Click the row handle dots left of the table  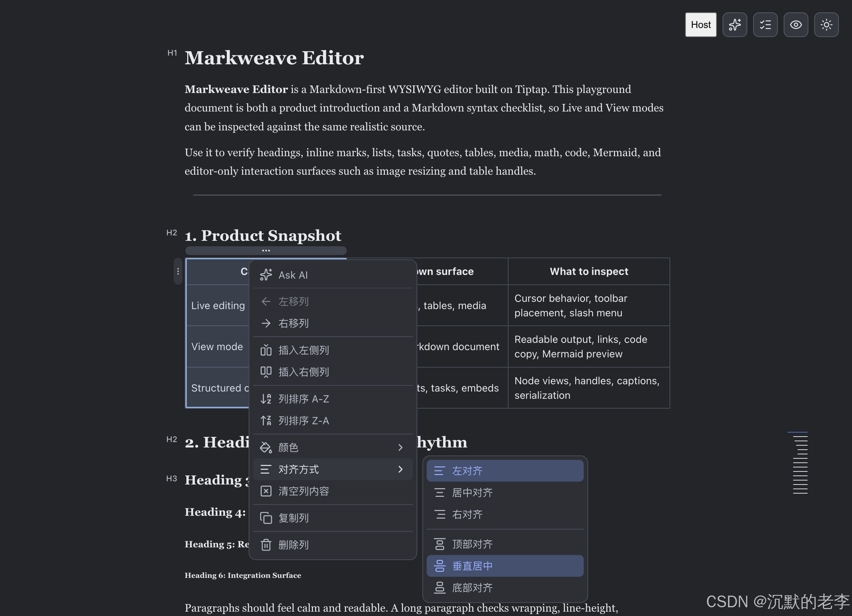pos(178,271)
